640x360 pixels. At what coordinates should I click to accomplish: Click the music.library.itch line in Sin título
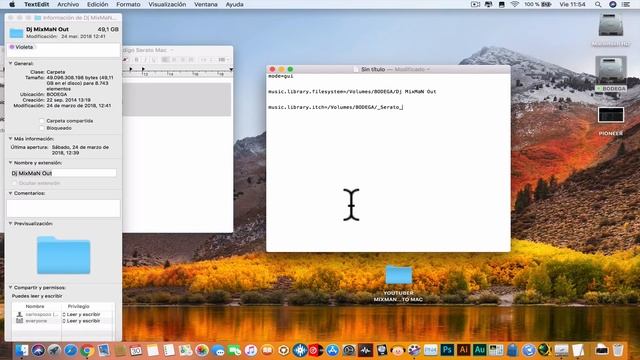click(335, 107)
